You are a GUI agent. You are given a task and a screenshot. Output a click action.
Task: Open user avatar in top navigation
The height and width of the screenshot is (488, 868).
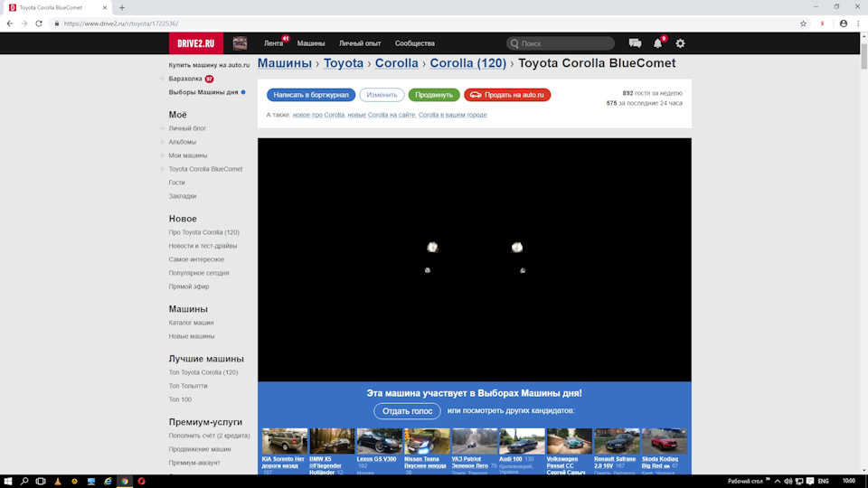[x=240, y=43]
